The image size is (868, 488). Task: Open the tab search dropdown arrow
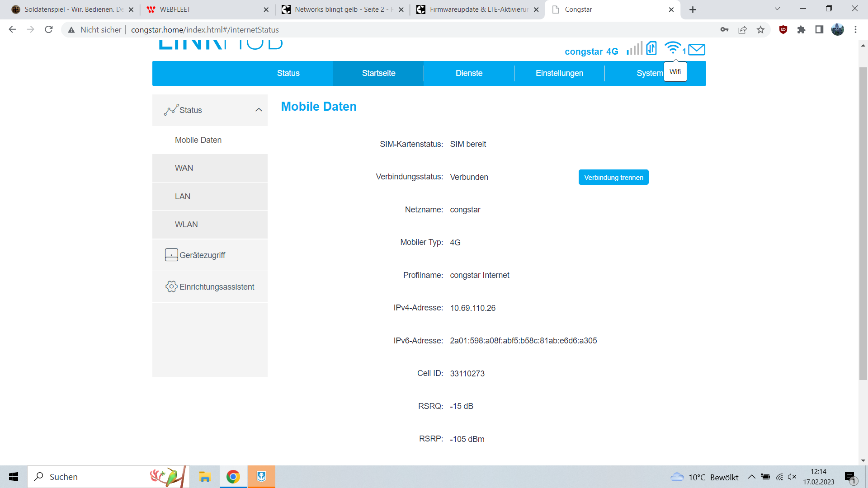tap(777, 9)
